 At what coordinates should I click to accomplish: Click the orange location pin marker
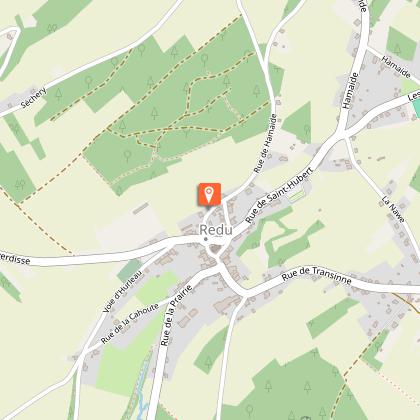point(209,194)
